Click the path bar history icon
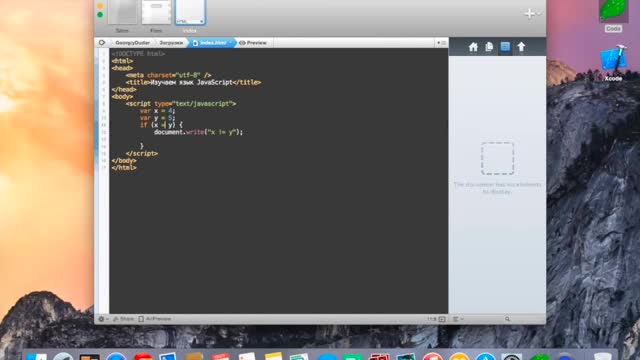 102,42
